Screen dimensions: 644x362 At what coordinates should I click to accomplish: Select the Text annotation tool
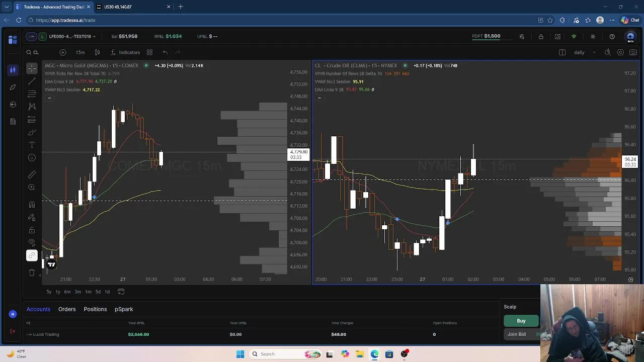click(32, 145)
